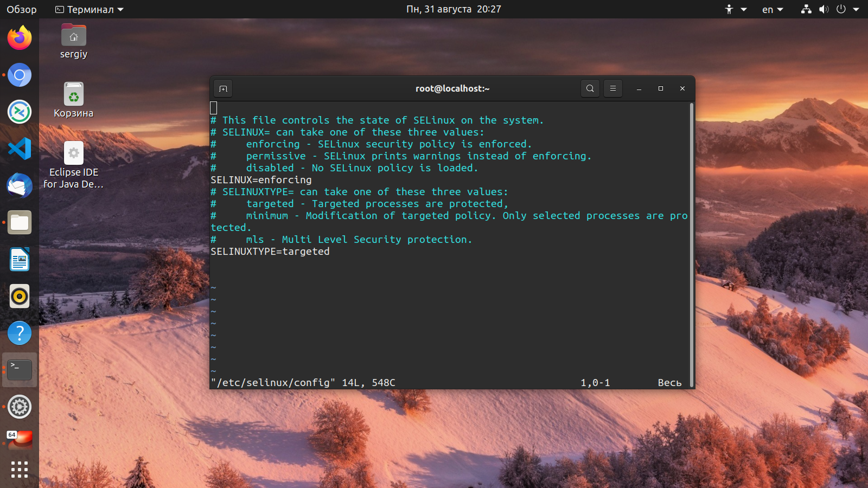868x488 pixels.
Task: Open Thunderbird mail from the dock
Action: click(x=20, y=185)
